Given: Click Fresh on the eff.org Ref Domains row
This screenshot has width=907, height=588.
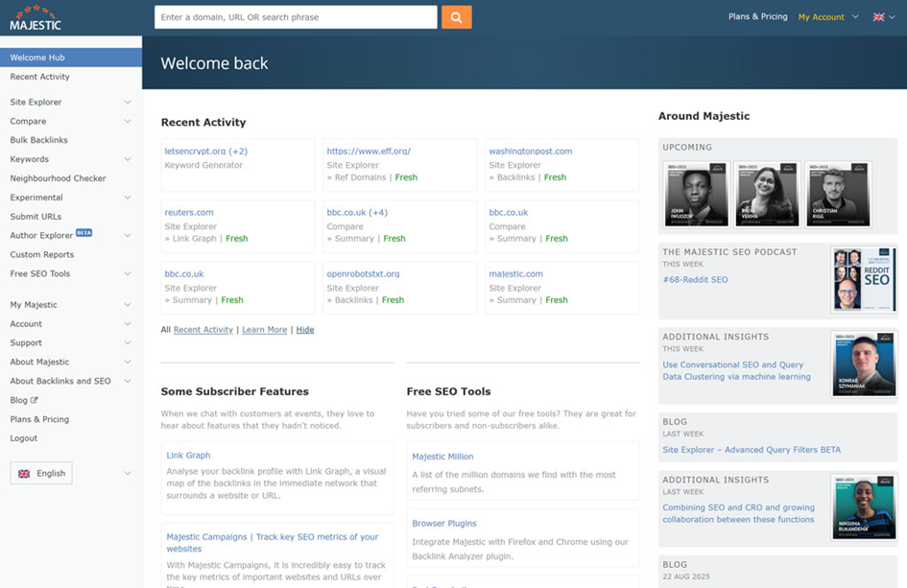Looking at the screenshot, I should point(406,177).
